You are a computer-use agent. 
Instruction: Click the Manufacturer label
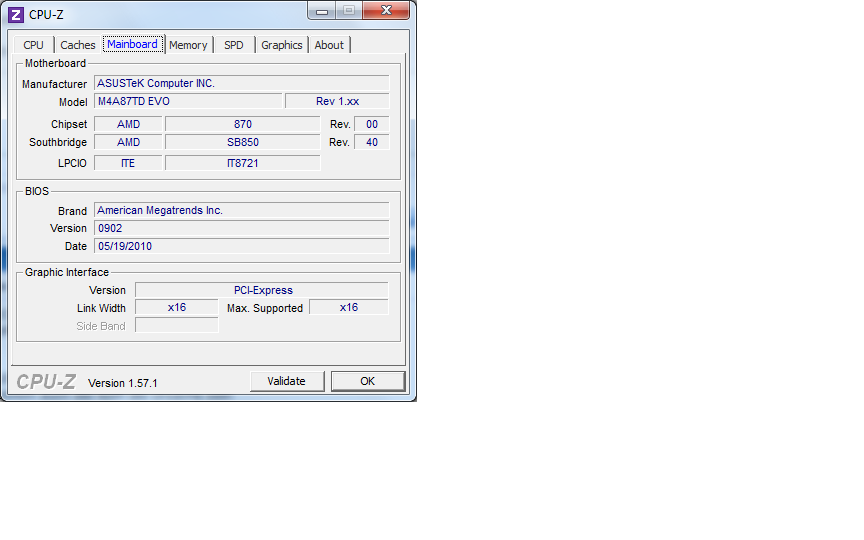click(x=55, y=84)
